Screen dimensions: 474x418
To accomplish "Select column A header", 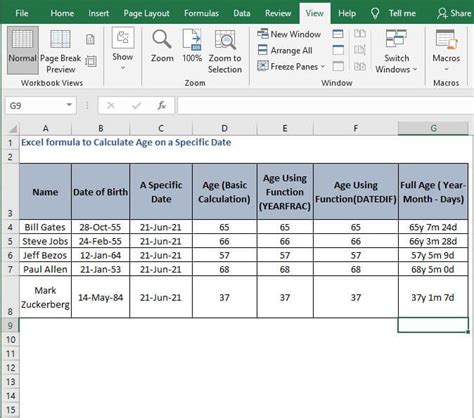I will click(x=45, y=128).
